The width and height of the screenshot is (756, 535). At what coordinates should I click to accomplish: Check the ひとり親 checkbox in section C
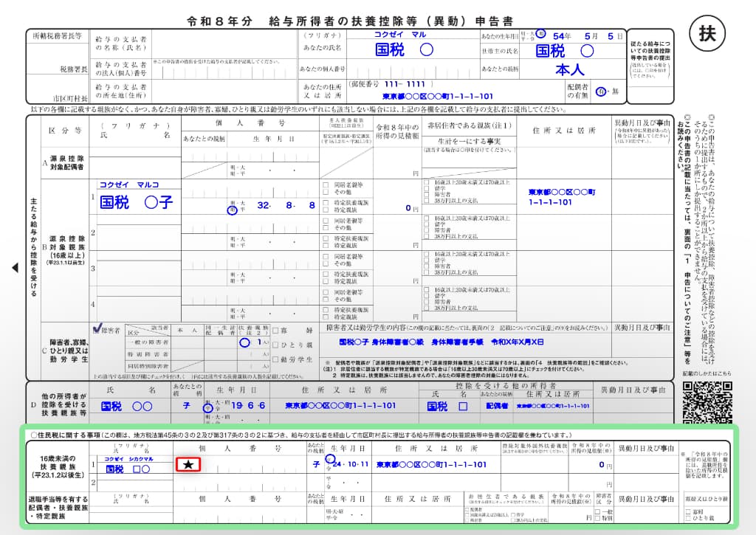275,345
